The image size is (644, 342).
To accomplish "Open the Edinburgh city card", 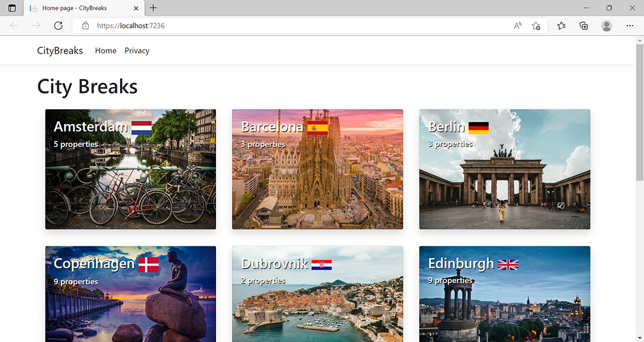I will tap(504, 293).
